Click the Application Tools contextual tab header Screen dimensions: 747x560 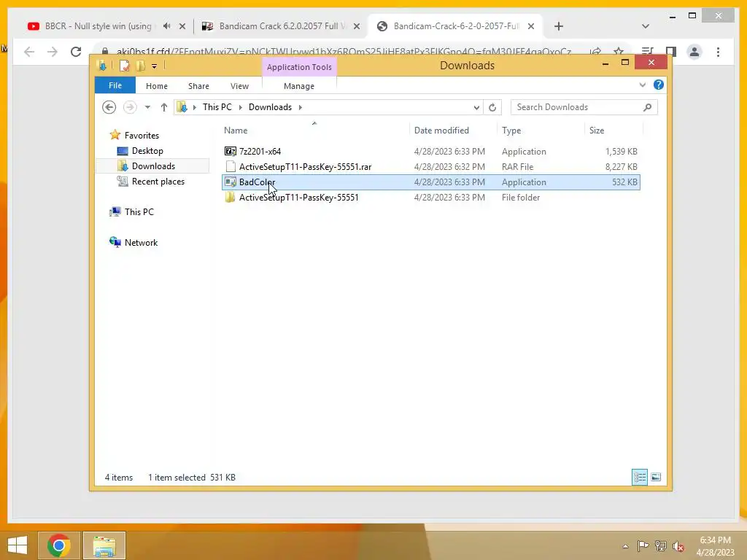coord(299,67)
